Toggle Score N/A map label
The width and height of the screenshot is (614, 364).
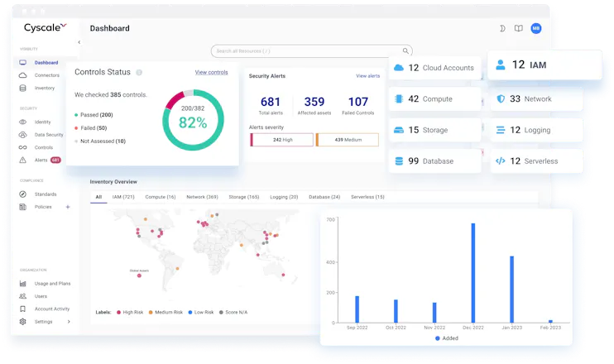233,313
